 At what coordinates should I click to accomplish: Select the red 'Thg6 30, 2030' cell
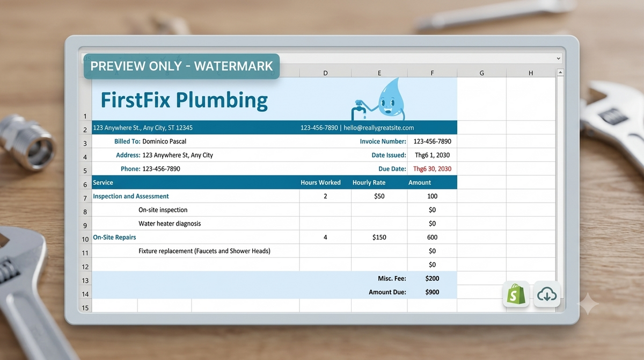click(432, 169)
